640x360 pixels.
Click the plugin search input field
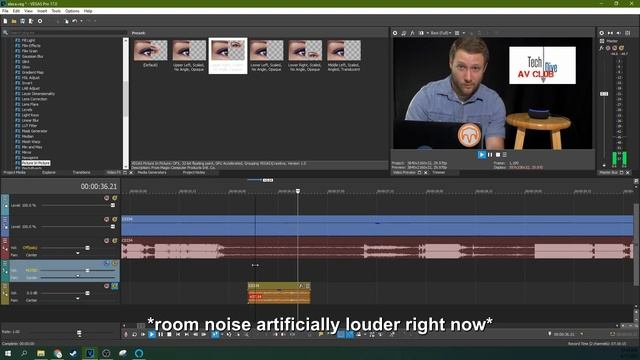(68, 33)
